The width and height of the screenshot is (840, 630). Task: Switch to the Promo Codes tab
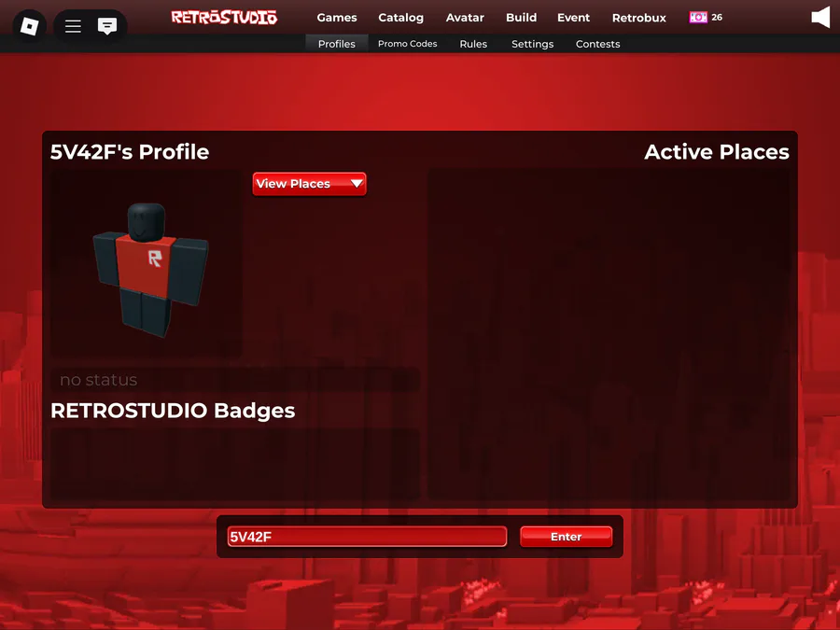[407, 44]
